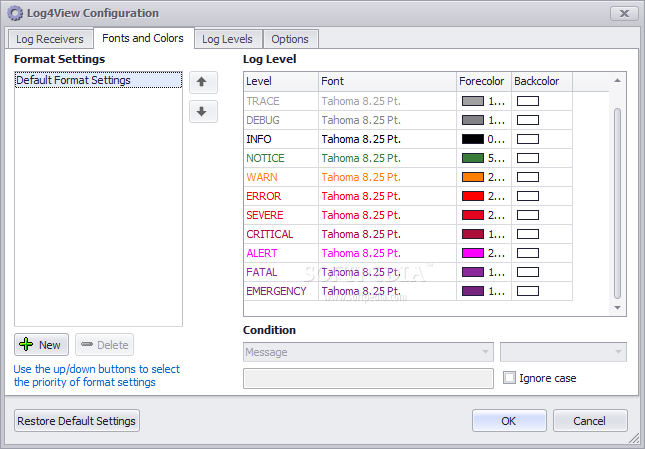This screenshot has height=449, width=645.
Task: Click INFO forecolor black swatch
Action: (x=473, y=139)
